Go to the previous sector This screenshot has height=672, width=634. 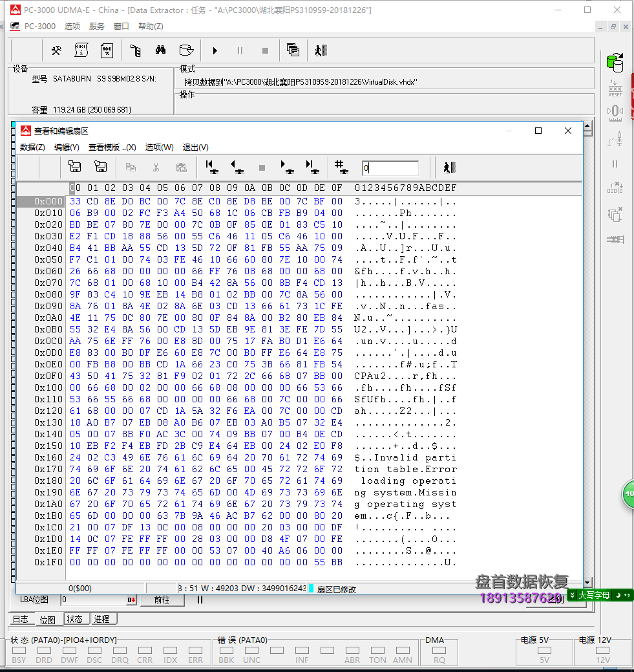(x=237, y=167)
